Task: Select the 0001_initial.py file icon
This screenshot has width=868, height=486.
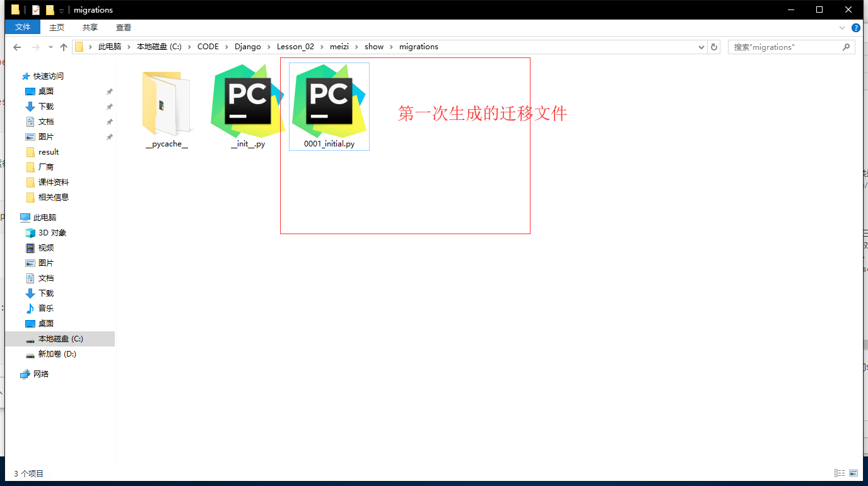Action: click(x=329, y=102)
